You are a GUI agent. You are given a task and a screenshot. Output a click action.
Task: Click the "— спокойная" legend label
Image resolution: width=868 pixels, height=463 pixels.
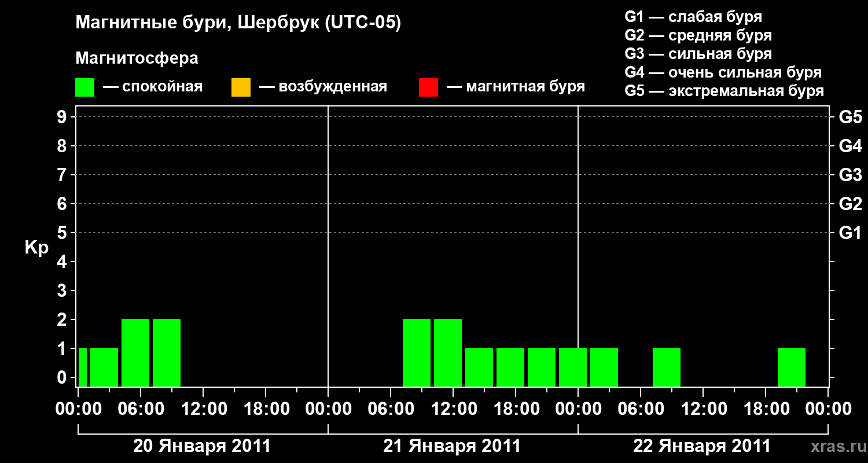tap(153, 87)
